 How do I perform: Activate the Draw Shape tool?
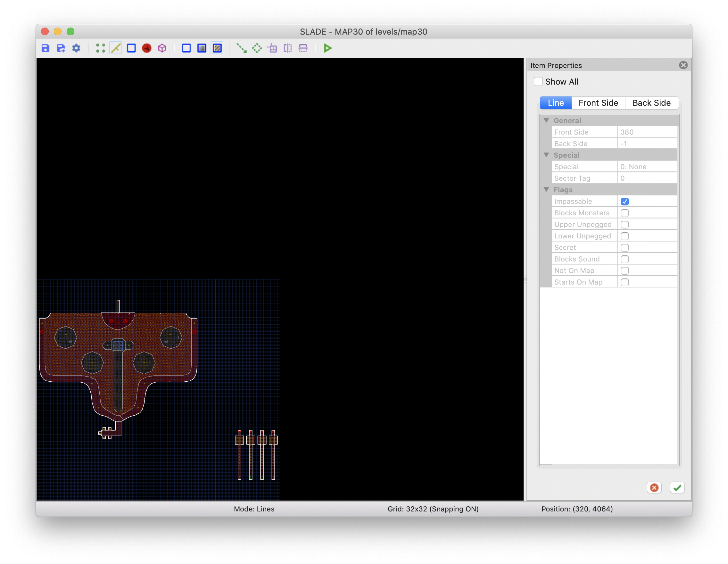coord(257,48)
